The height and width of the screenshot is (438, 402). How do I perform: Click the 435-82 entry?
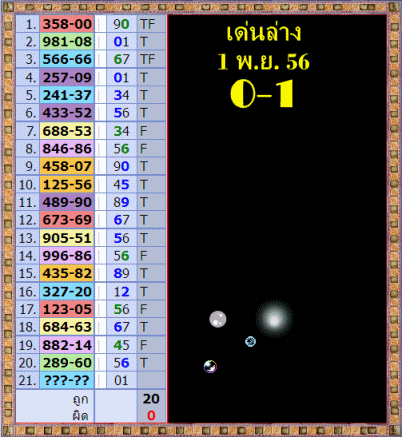pos(67,273)
